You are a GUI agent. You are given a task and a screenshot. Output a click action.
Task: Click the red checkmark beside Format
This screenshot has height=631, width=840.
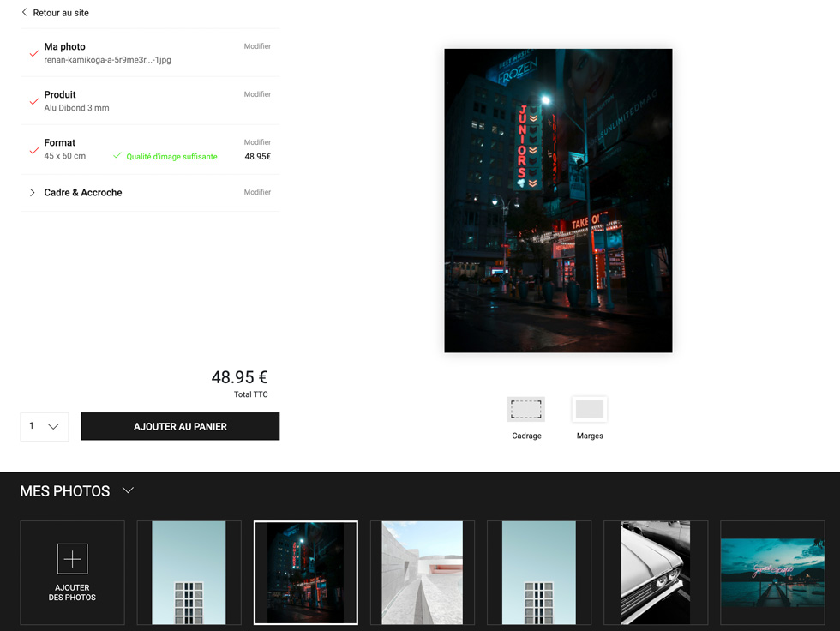[x=33, y=151]
